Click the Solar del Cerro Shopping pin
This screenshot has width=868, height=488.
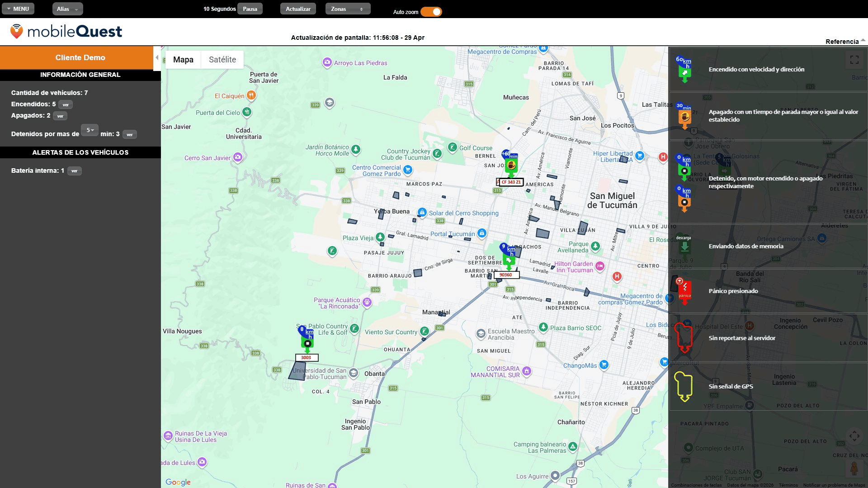[x=422, y=213]
